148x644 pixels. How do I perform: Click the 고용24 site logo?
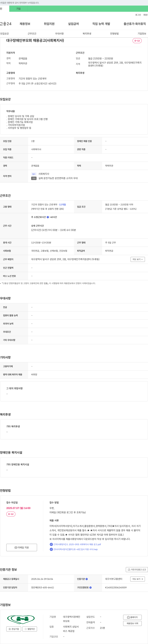click(x=6, y=24)
